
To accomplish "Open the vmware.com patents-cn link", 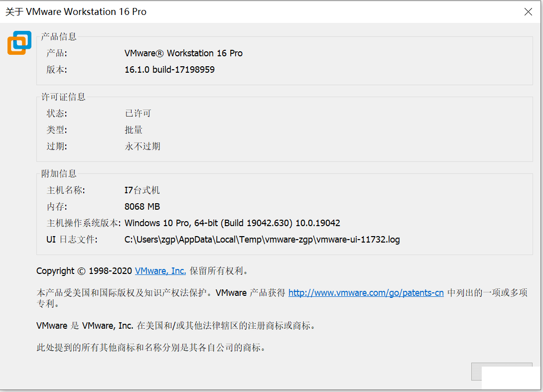I will [x=366, y=292].
